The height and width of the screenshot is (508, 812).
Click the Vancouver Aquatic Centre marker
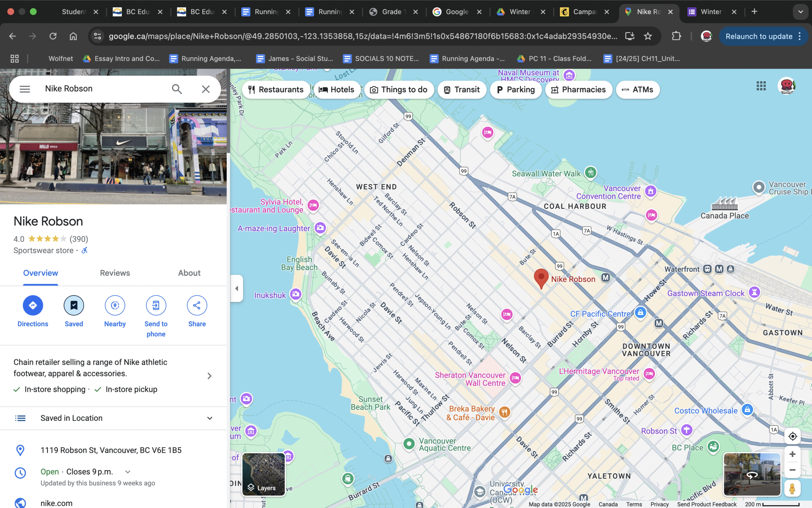409,444
